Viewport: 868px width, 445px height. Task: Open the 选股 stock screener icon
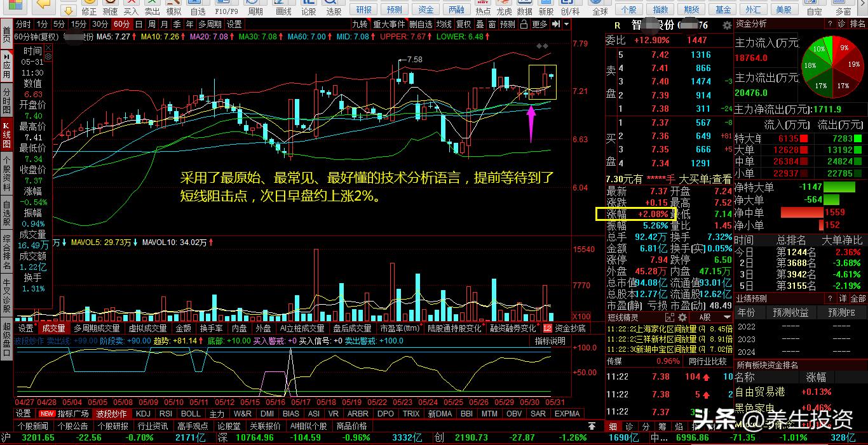[x=334, y=8]
